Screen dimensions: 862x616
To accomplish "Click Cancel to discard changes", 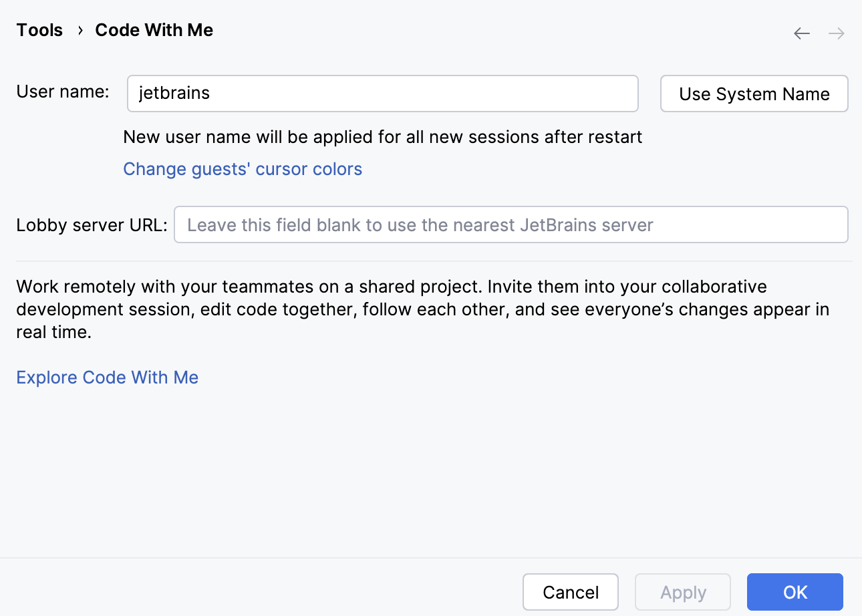I will pos(570,592).
